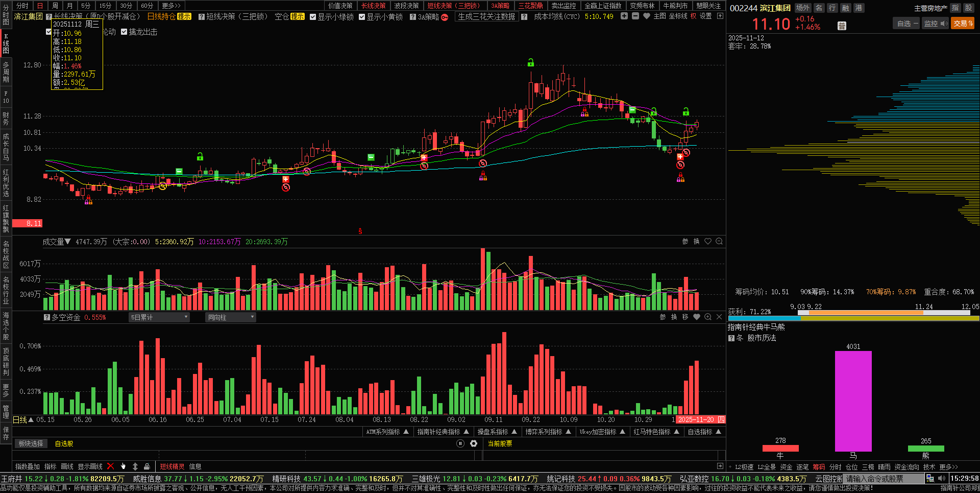Expand the bottom-right panel arrow icon
Viewport: 980px width, 493px height.
click(720, 466)
